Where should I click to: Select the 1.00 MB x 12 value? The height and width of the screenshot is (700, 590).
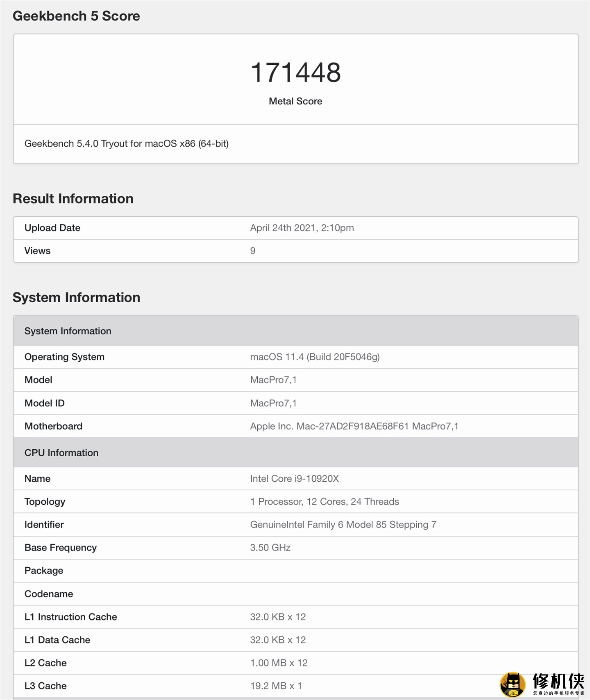click(279, 663)
